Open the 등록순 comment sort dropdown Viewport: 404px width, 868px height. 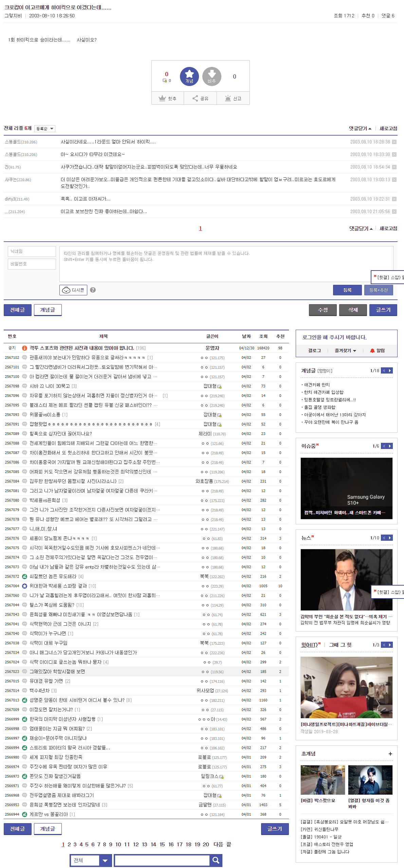[x=45, y=128]
